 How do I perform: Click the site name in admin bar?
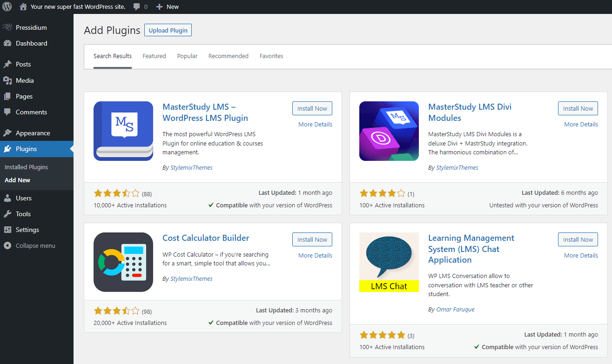[79, 7]
